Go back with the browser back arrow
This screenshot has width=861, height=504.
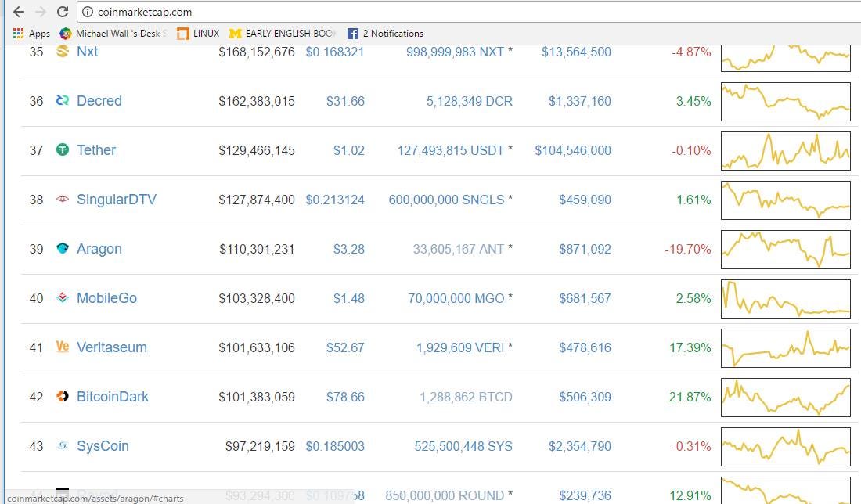click(19, 12)
